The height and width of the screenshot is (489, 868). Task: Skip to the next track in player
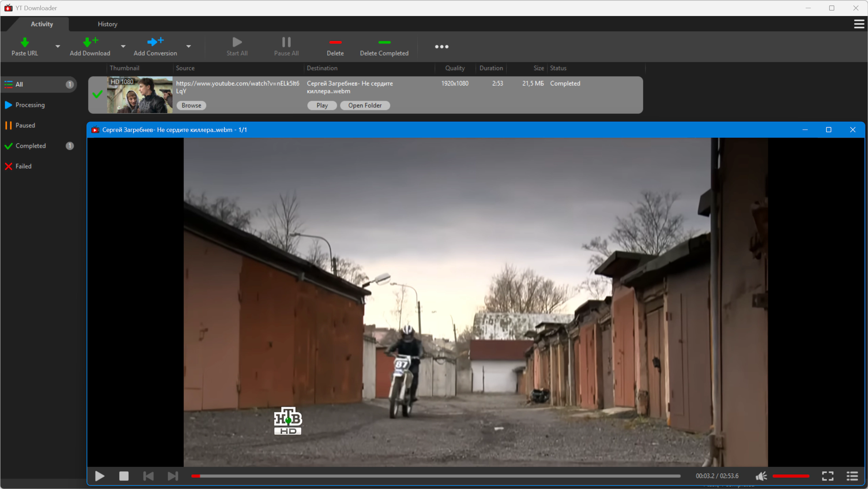coord(173,476)
